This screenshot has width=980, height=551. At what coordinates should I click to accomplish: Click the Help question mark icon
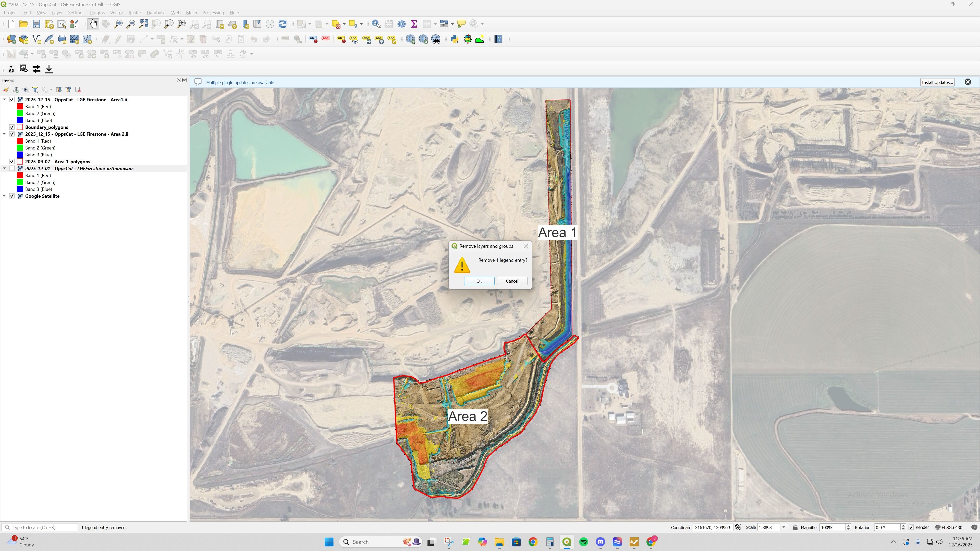(498, 39)
